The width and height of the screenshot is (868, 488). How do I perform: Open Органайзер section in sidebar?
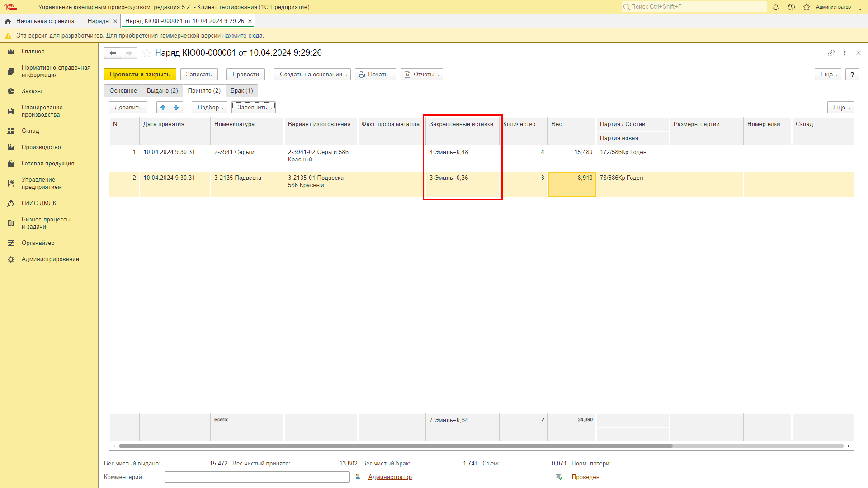coord(38,243)
